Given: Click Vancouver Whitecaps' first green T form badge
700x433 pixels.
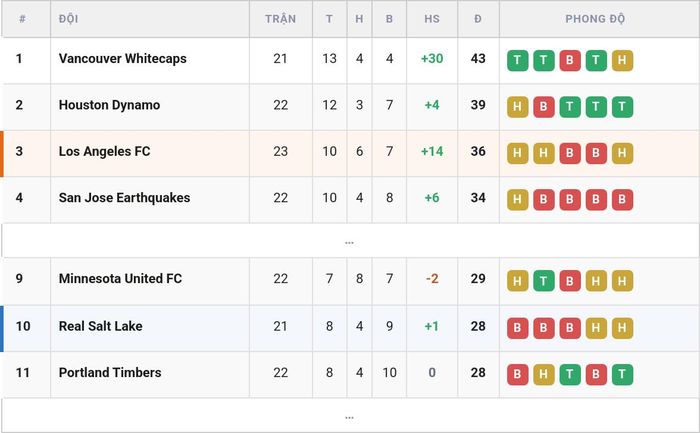Looking at the screenshot, I should [x=517, y=60].
